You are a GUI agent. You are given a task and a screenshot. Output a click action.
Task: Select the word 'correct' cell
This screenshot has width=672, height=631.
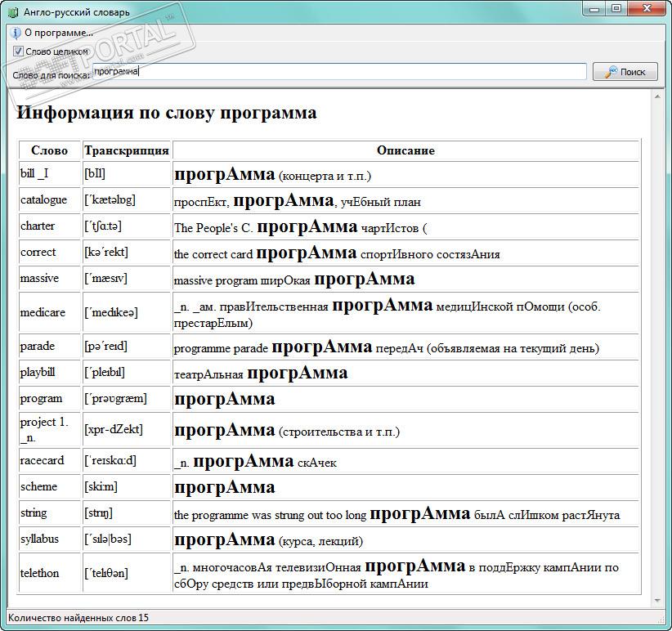[50, 253]
